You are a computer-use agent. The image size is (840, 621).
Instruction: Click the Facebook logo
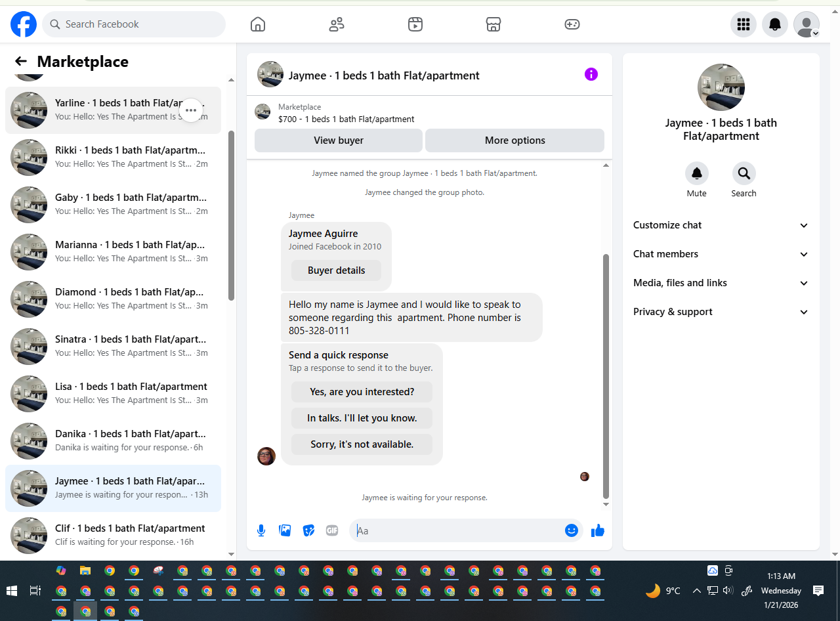pos(24,24)
